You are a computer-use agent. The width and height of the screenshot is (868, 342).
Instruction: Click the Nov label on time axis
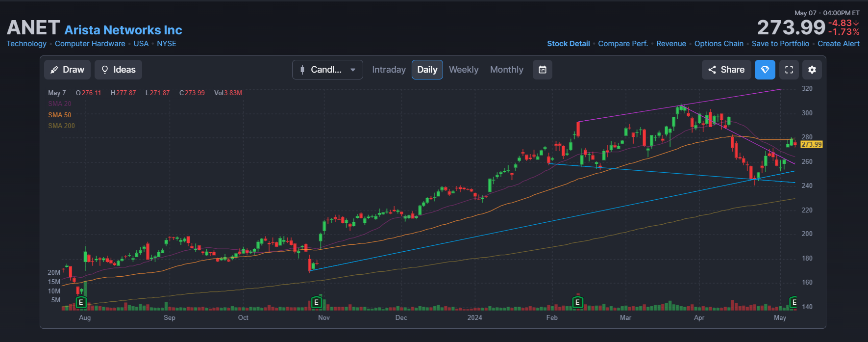[324, 317]
